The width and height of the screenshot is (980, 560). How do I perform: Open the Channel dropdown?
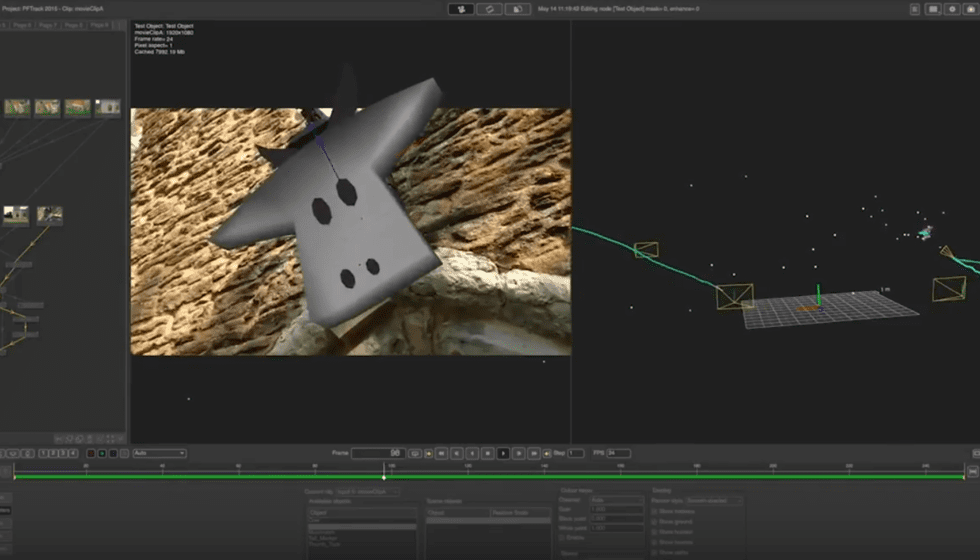click(616, 500)
